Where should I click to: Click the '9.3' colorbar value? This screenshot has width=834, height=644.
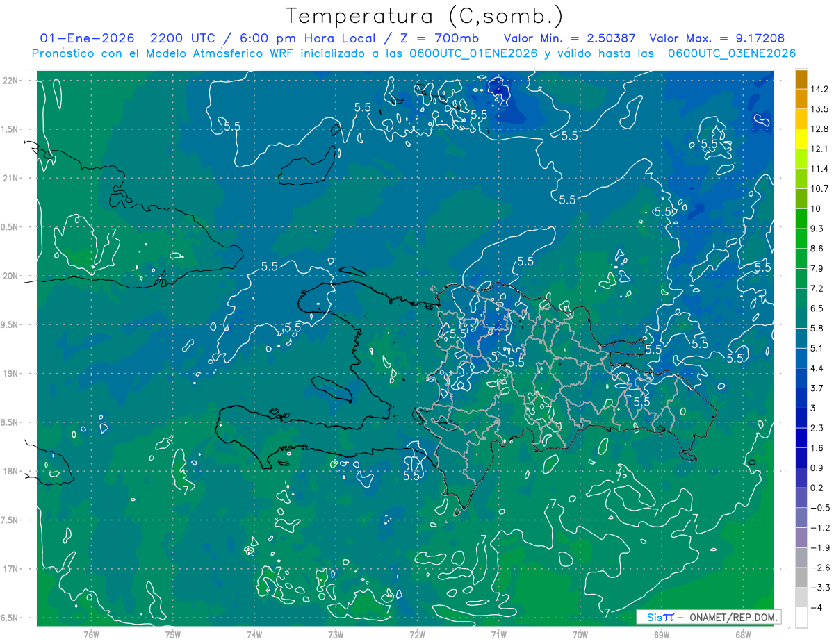(x=818, y=229)
